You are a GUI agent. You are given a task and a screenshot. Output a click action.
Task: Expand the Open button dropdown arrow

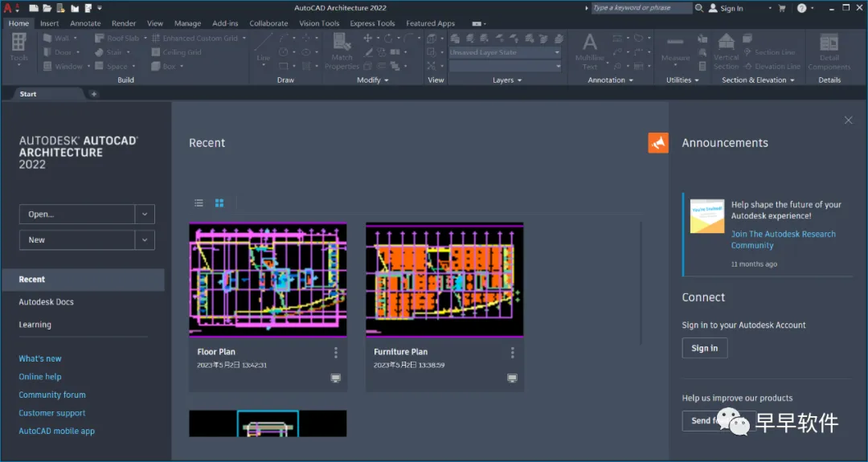[x=145, y=214]
